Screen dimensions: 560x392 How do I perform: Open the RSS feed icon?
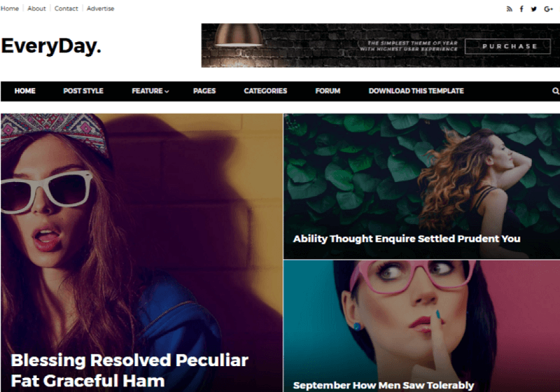(x=510, y=9)
